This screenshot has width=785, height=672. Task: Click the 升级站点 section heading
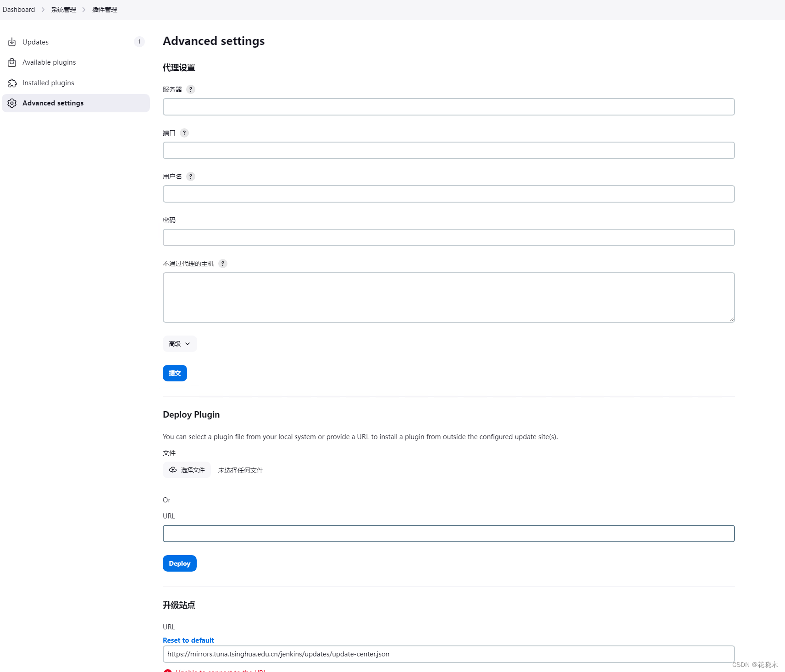click(179, 605)
